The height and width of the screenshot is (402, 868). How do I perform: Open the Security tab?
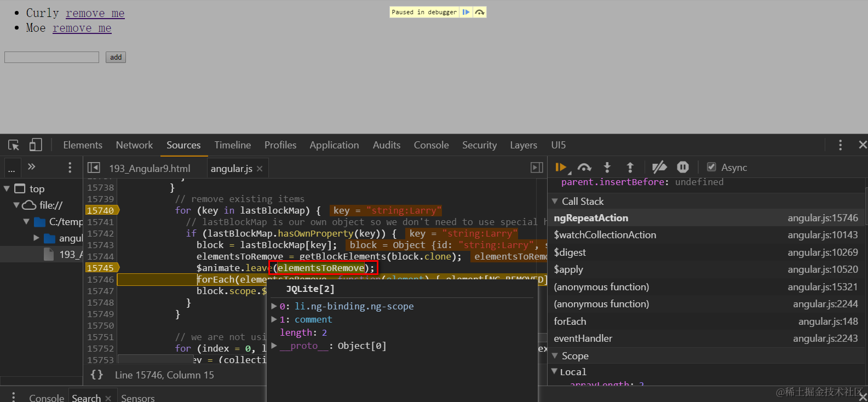pos(479,145)
